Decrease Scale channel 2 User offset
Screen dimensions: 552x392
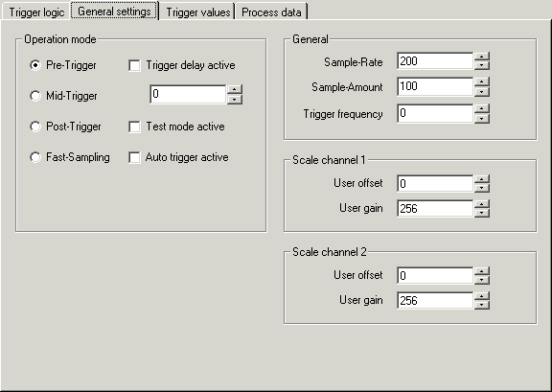pos(482,280)
